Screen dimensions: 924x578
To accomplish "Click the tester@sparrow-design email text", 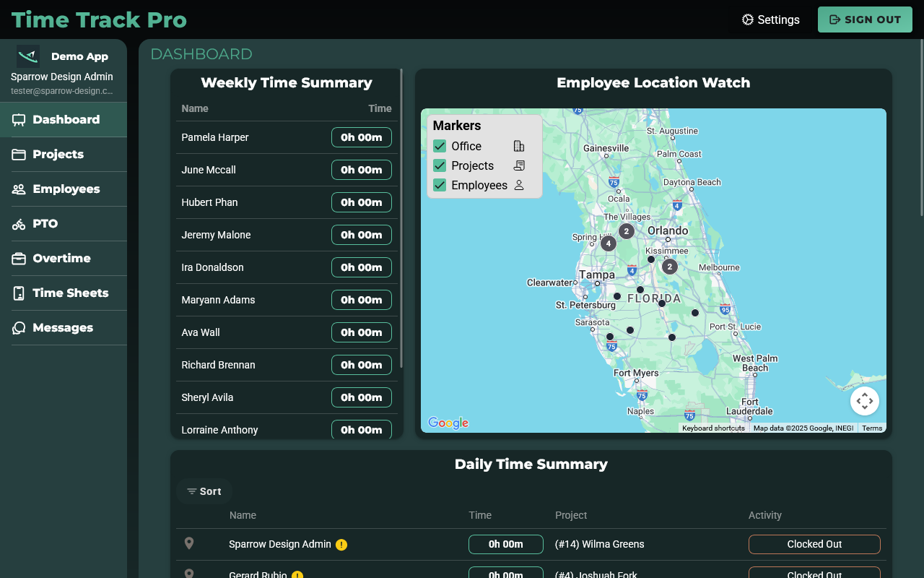I will pos(62,91).
